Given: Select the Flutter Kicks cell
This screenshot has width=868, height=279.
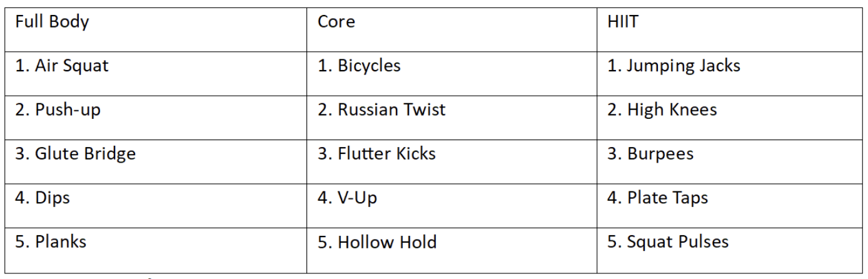Looking at the screenshot, I should point(376,154).
